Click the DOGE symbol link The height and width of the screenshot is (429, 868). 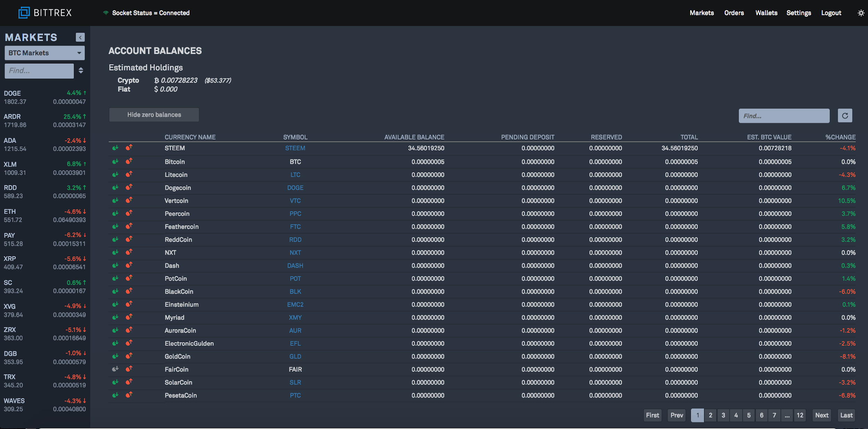pyautogui.click(x=295, y=187)
